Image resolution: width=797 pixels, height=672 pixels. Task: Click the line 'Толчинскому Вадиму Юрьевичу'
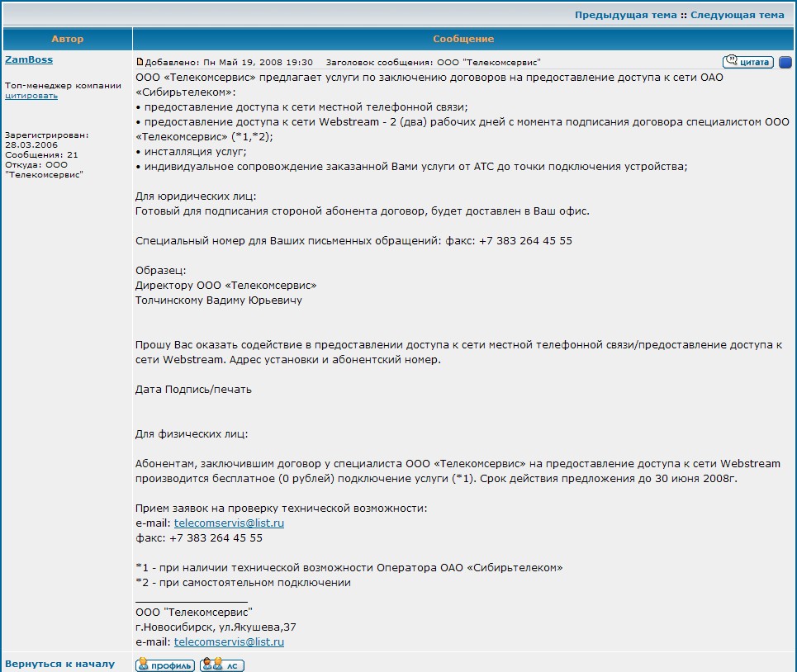pos(219,301)
